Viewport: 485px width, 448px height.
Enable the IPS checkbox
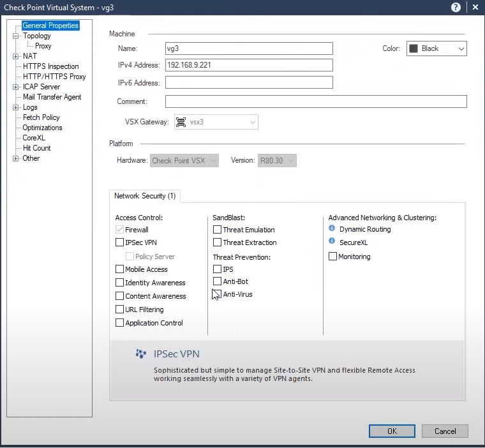(217, 269)
